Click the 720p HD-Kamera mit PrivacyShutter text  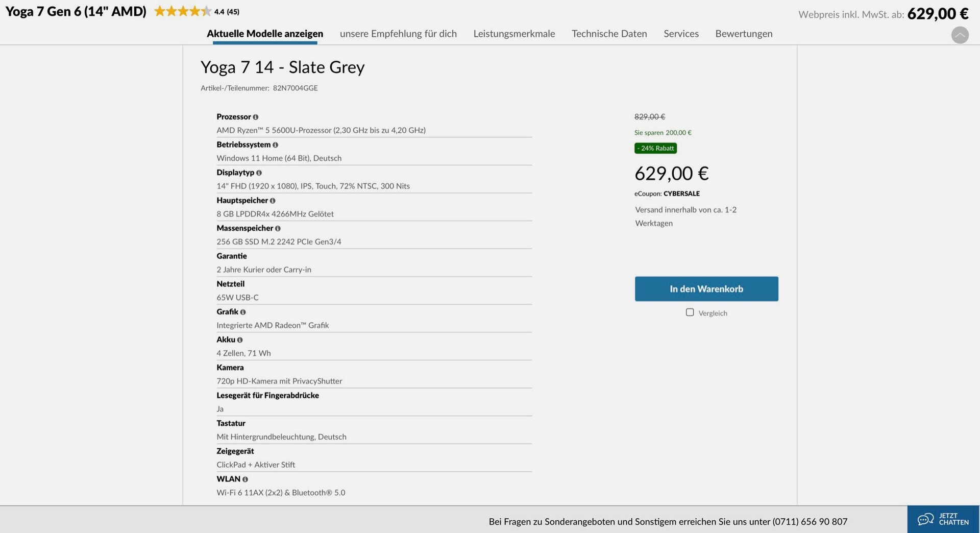(279, 381)
